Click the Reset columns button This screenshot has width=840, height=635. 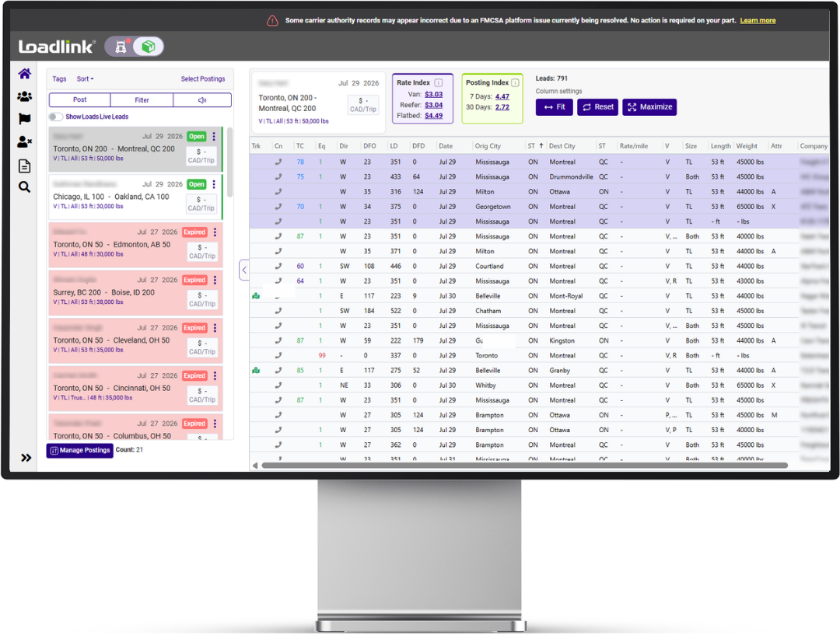[598, 107]
